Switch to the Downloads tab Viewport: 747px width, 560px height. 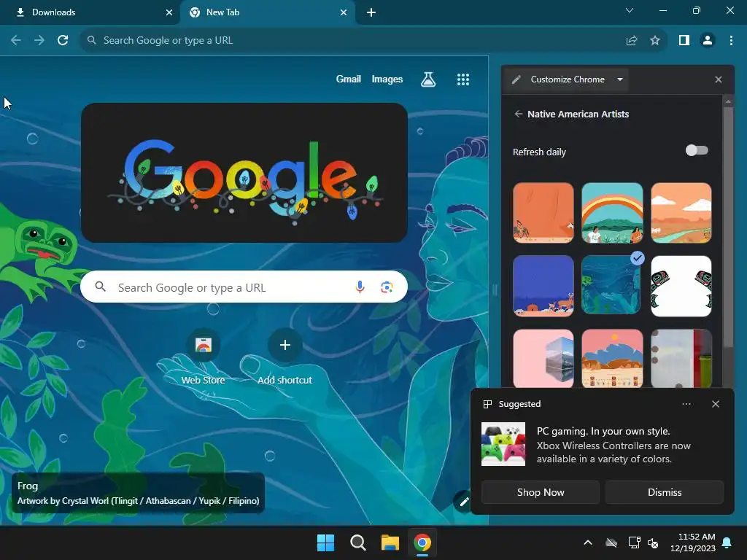90,12
